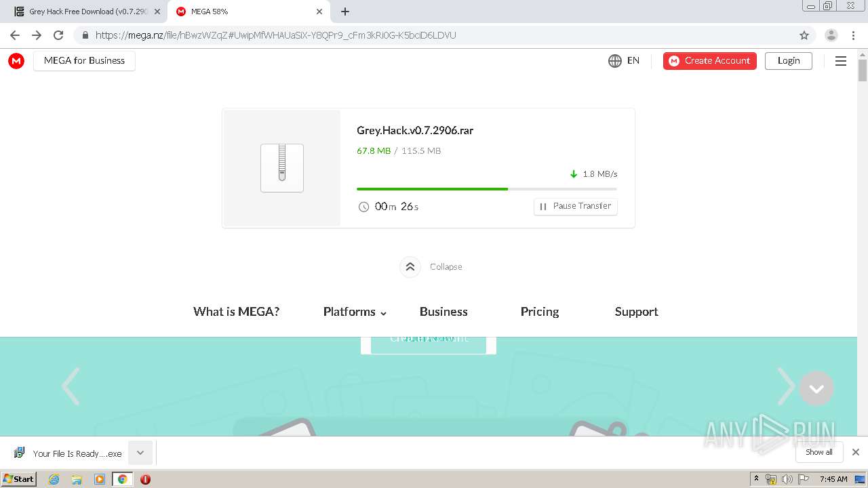View site security lock info
Screen dimensions: 868x488
85,35
